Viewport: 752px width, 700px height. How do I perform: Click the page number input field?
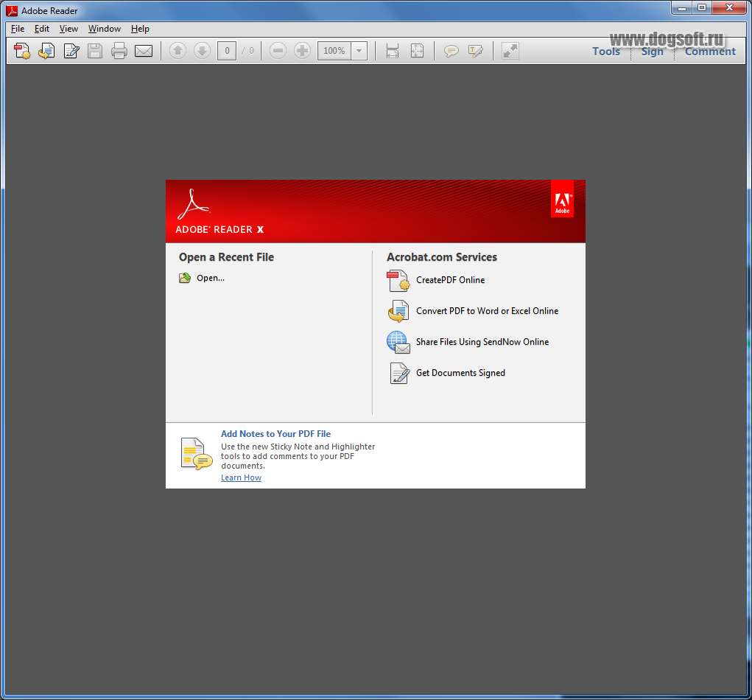pyautogui.click(x=227, y=51)
